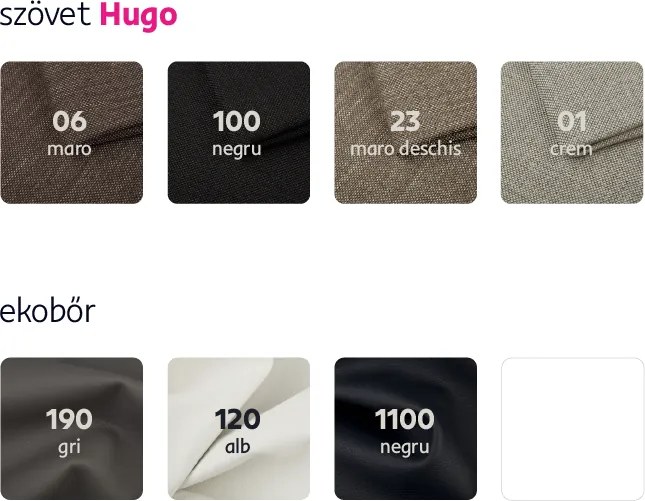Click the szövet heading text

45,15
